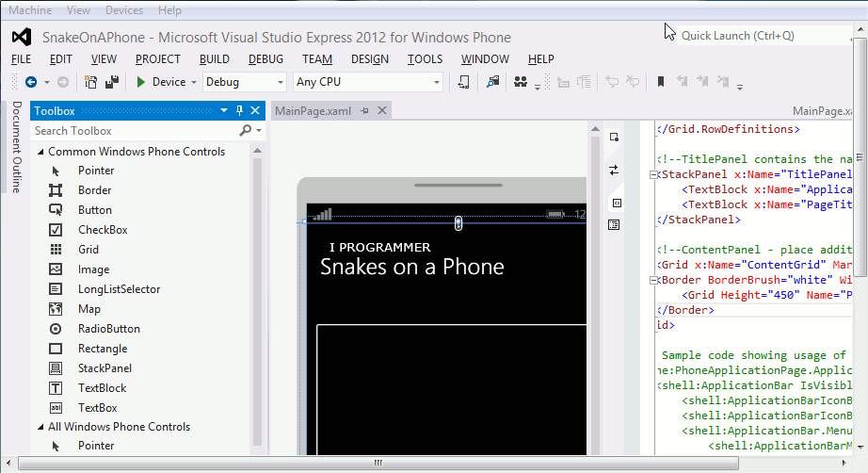Click the increase indent toolbar icon
The image size is (868, 473).
coord(584,83)
